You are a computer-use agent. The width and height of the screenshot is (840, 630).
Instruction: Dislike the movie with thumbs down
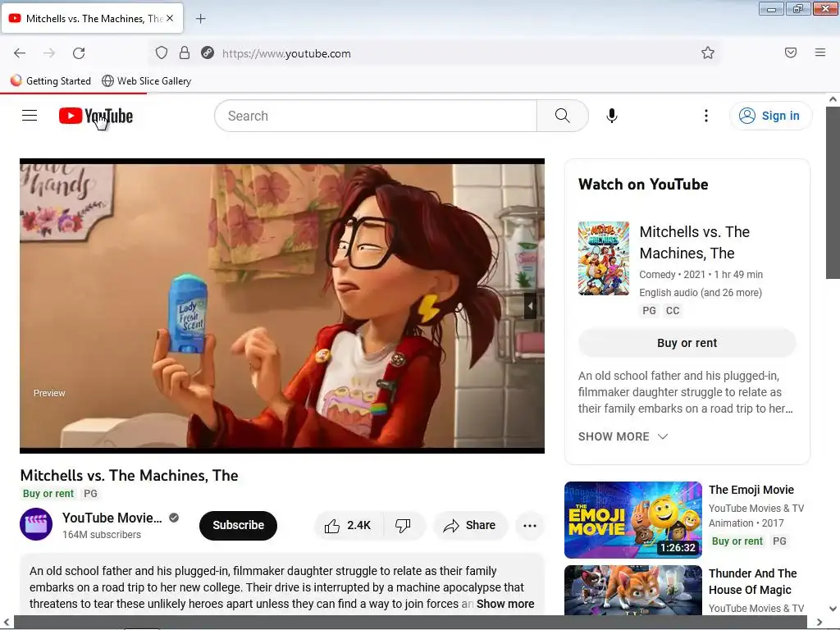tap(403, 526)
